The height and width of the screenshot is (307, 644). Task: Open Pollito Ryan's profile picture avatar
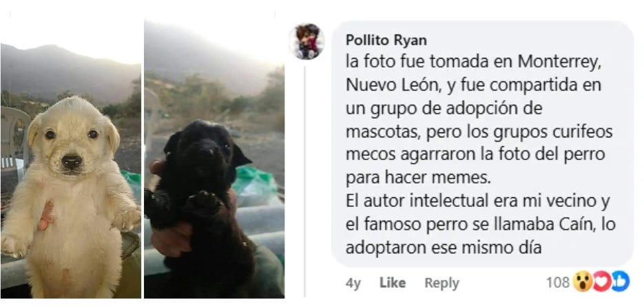(307, 41)
